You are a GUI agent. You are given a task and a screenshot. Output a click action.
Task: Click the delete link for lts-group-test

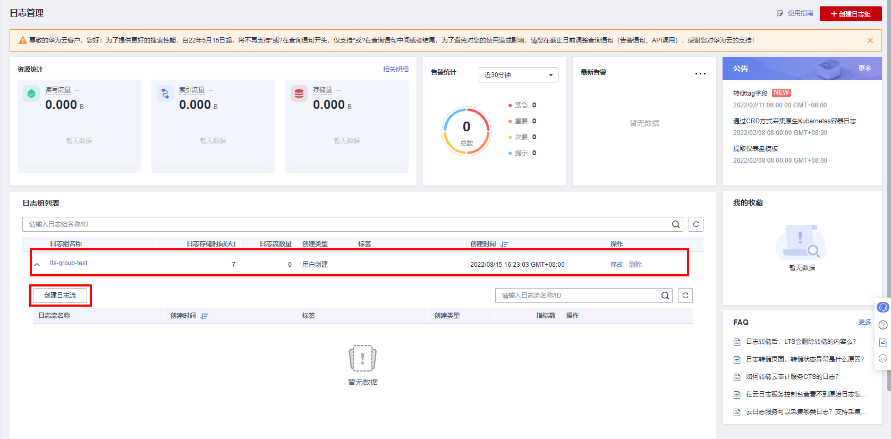click(x=636, y=264)
